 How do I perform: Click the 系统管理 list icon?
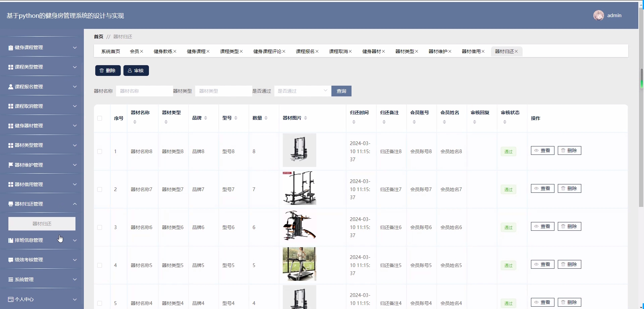tap(11, 279)
